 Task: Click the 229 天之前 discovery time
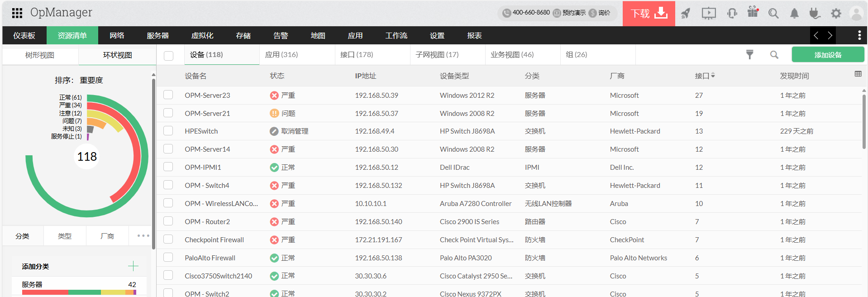click(796, 131)
